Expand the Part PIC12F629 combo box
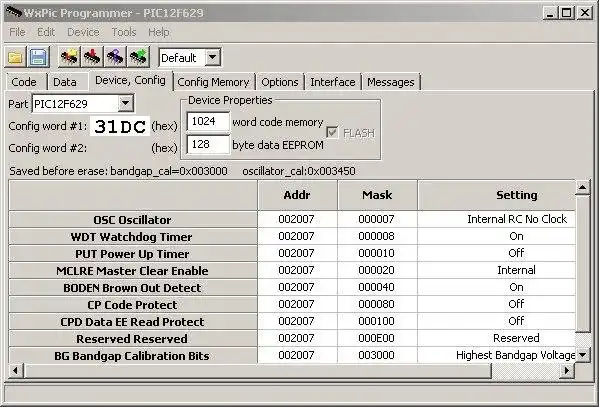Viewport: 599px width, 407px height. pyautogui.click(x=125, y=104)
